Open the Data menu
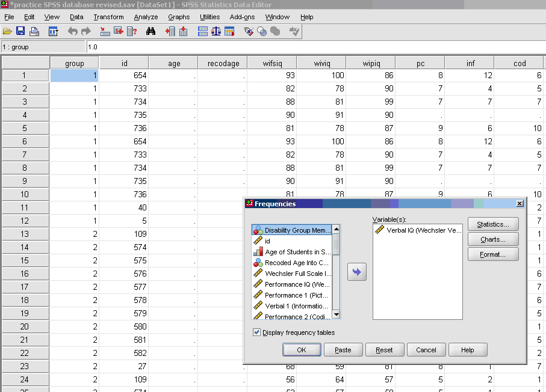The width and height of the screenshot is (546, 392). pos(76,17)
